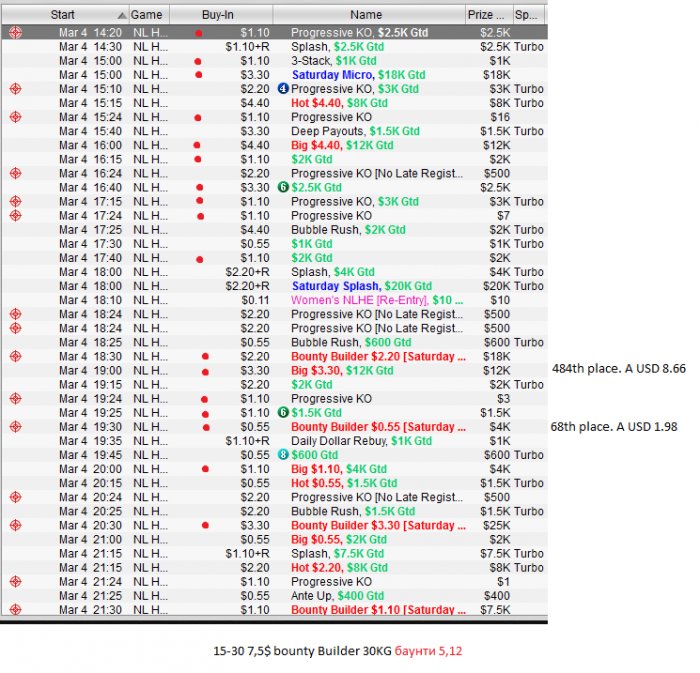Click the target icon on the 16:24 Progressive KO row
The image size is (700, 673).
pos(16,173)
